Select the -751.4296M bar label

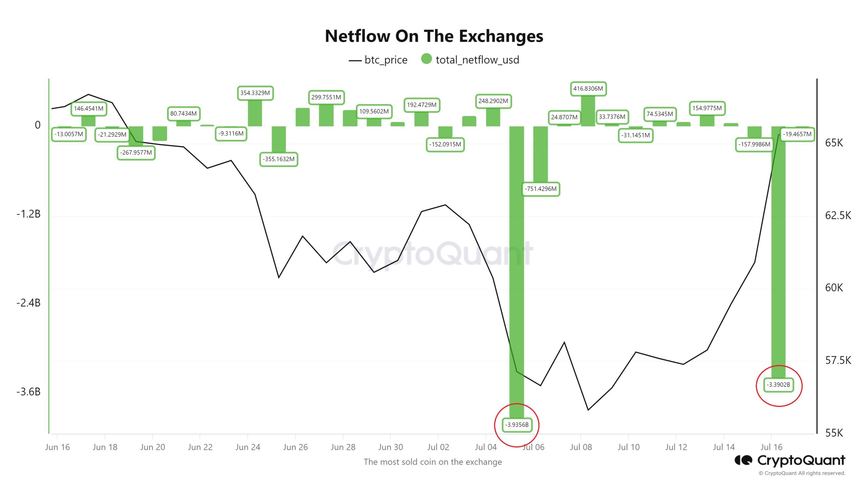[x=540, y=189]
